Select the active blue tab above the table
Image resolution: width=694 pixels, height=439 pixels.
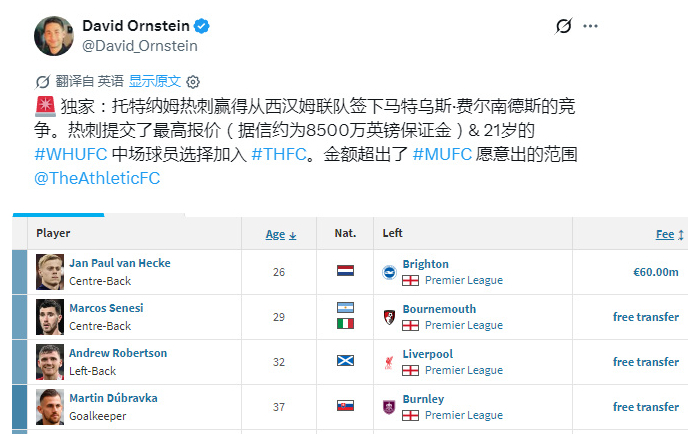(58, 215)
